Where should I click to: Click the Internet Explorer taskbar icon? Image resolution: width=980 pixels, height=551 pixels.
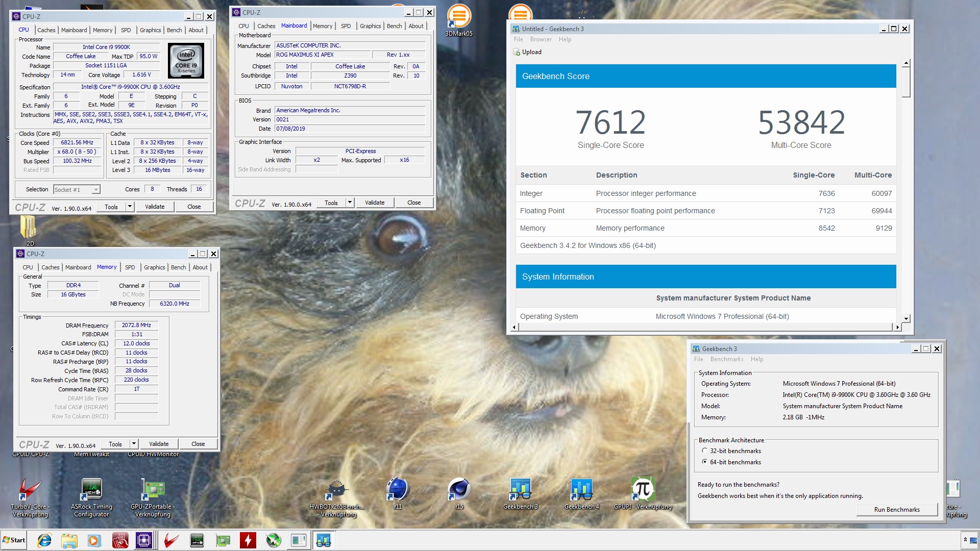click(x=44, y=540)
